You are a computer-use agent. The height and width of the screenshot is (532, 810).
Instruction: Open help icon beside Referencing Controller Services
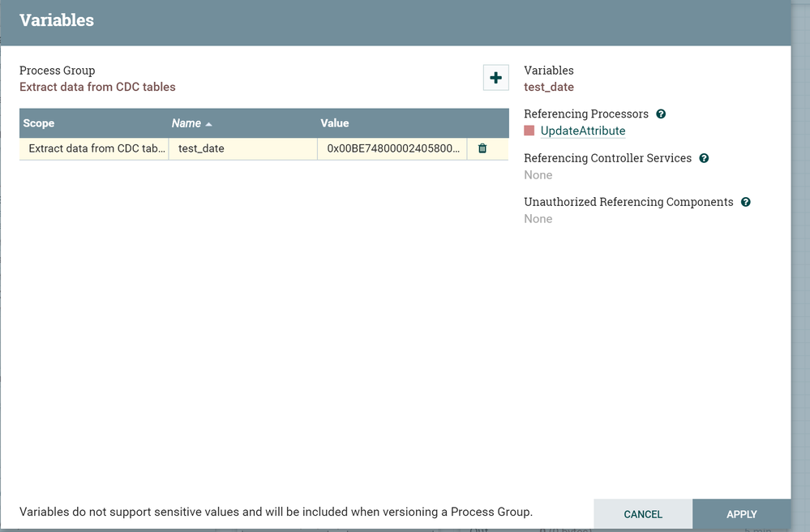click(704, 158)
